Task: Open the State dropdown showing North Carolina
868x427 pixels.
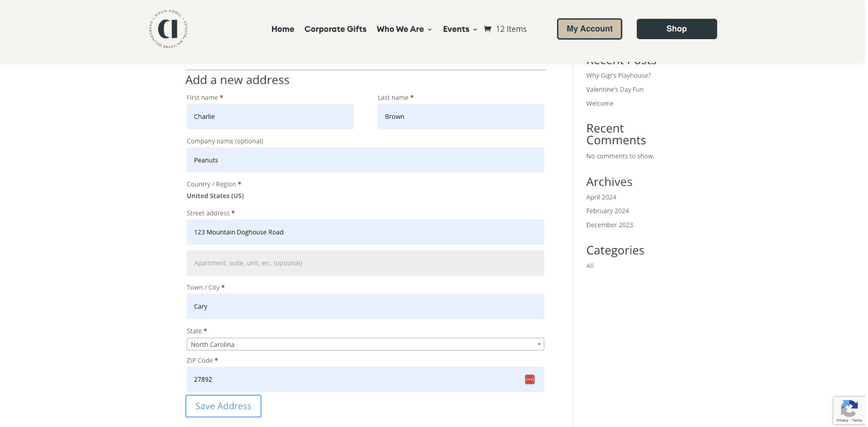Action: [365, 344]
